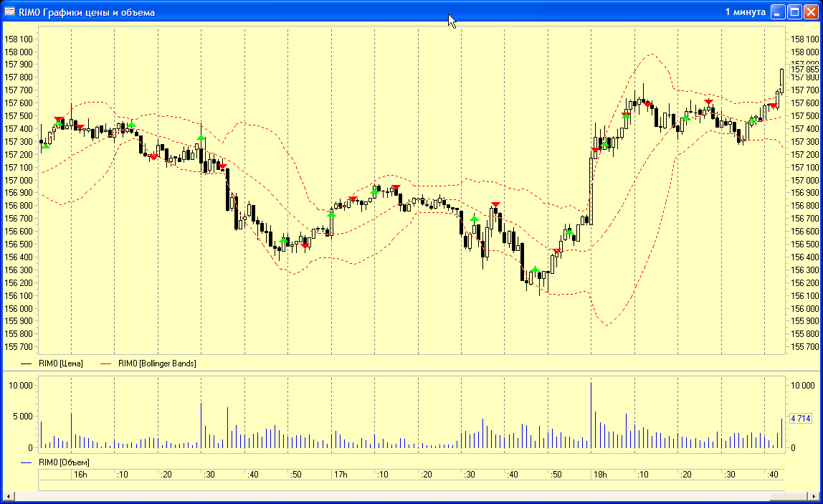
Task: Maximize the RIM0 chart window
Action: 794,12
